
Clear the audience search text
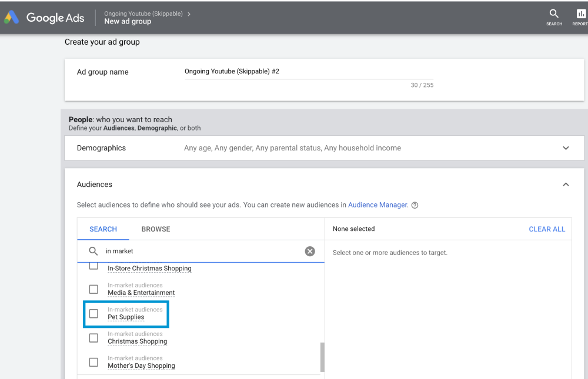(310, 251)
